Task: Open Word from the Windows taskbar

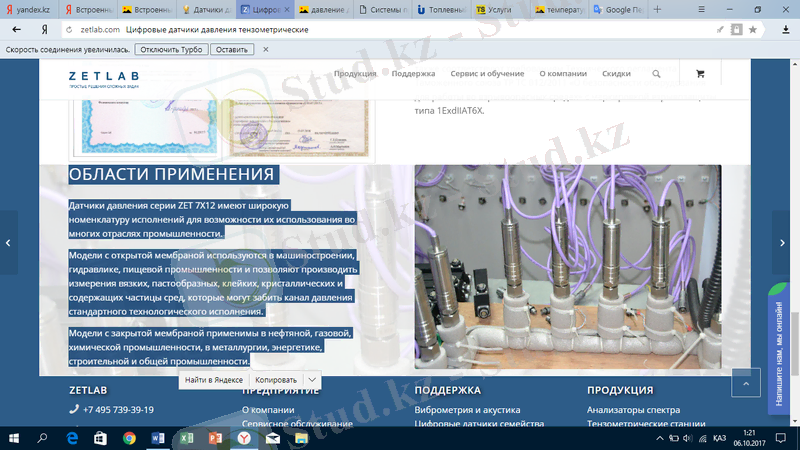Action: (157, 438)
